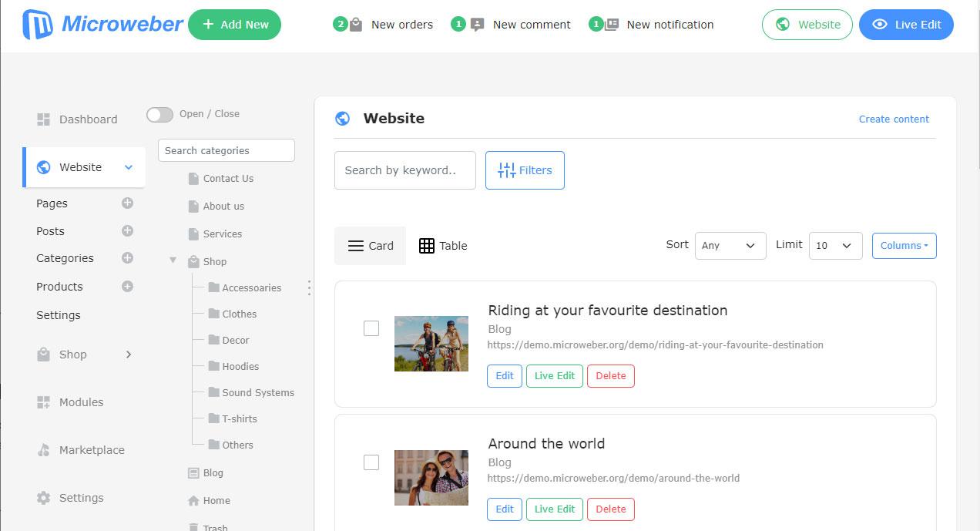
Task: Open Dashboard in the sidebar menu
Action: click(x=88, y=119)
